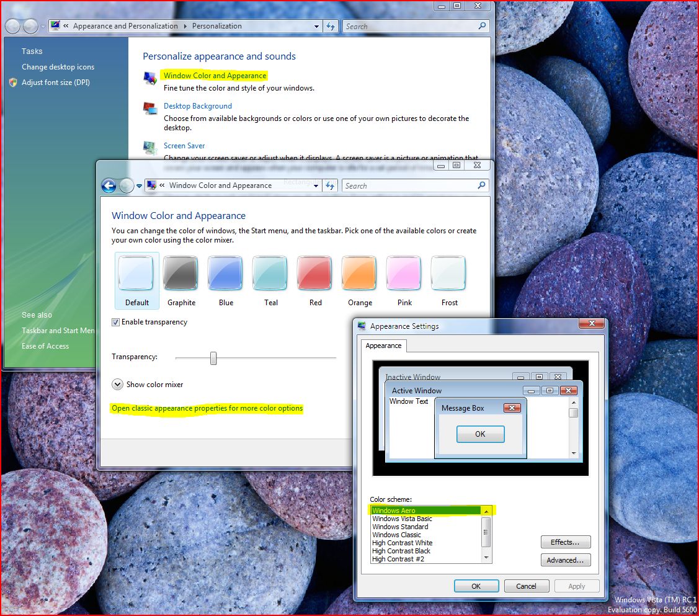699x616 pixels.
Task: Open address dropdown in Personalization window
Action: [316, 26]
